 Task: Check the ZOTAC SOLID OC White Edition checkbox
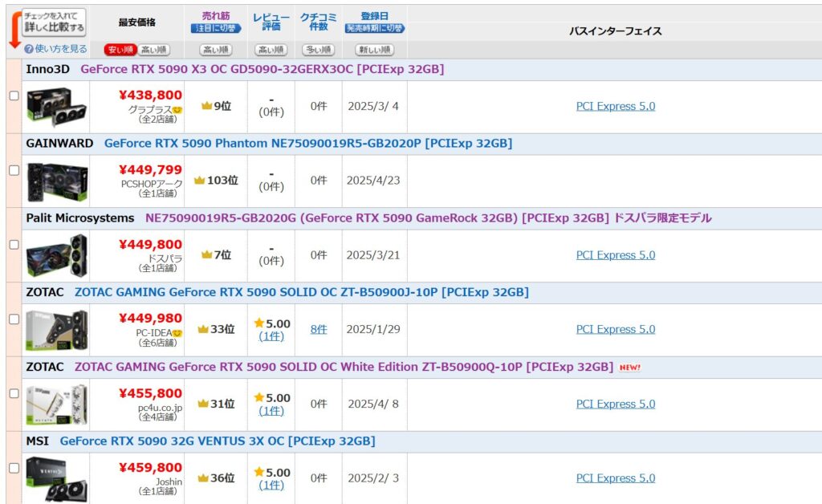[x=14, y=393]
